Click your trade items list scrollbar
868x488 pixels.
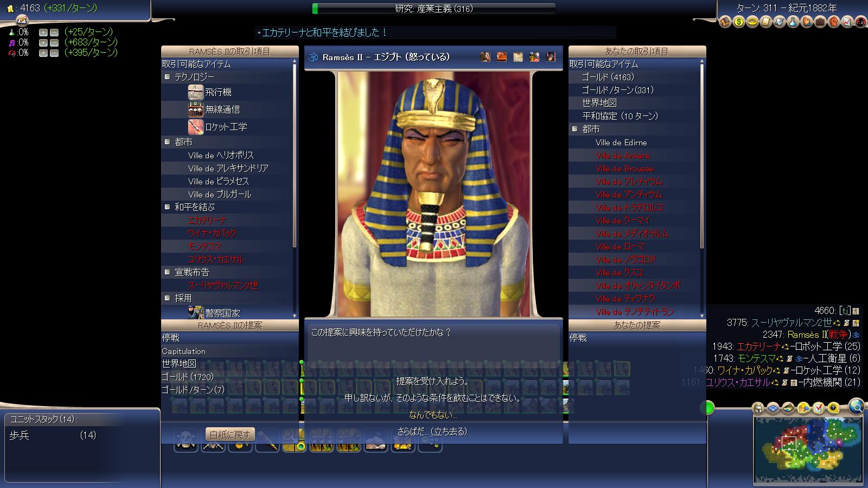703,189
